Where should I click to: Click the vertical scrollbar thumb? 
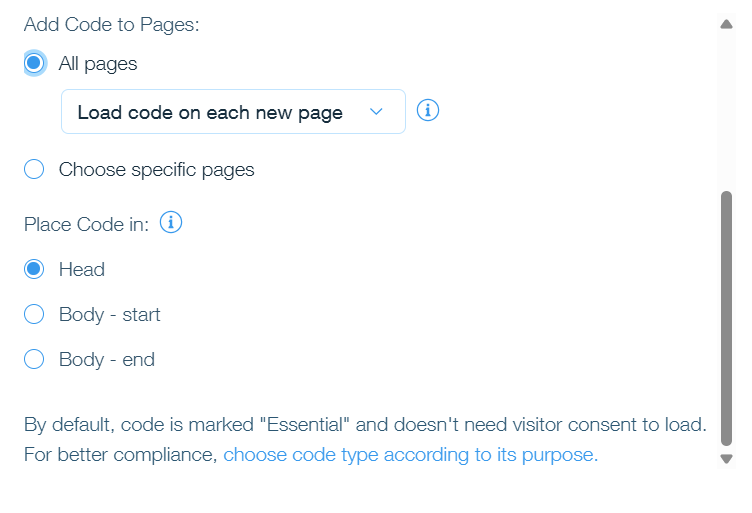(x=727, y=319)
